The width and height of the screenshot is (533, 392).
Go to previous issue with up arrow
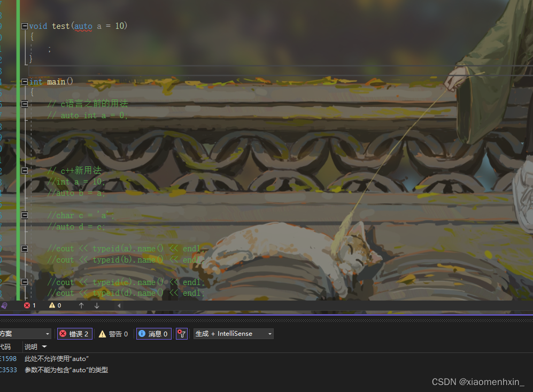[81, 305]
